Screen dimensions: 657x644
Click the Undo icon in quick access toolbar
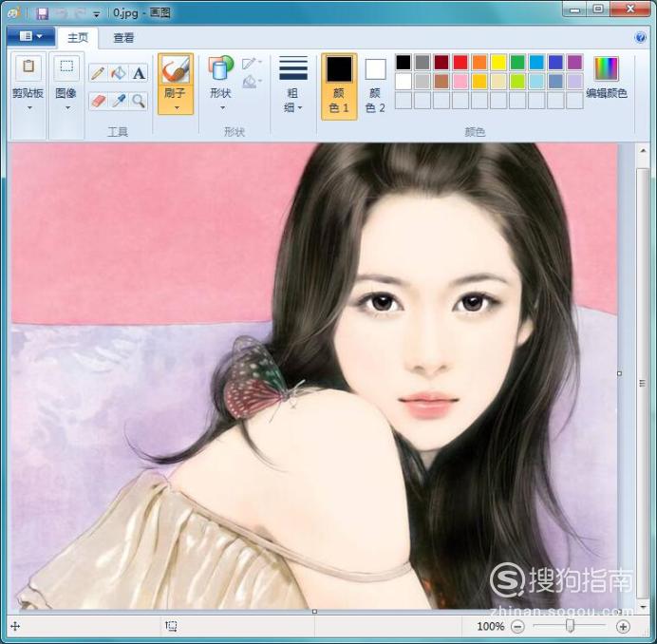click(x=62, y=14)
